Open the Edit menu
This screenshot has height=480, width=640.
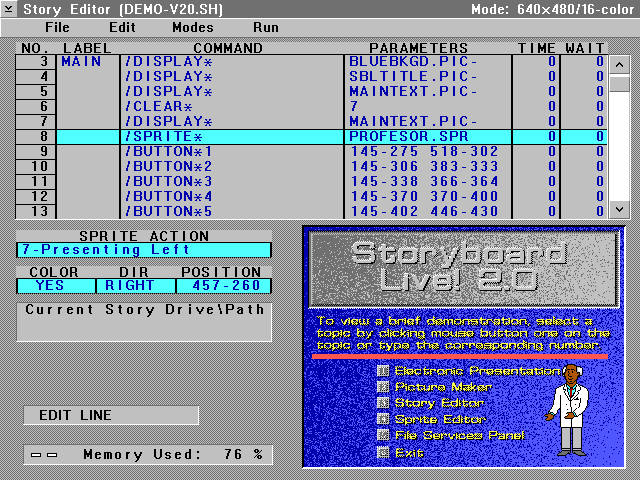click(x=122, y=27)
